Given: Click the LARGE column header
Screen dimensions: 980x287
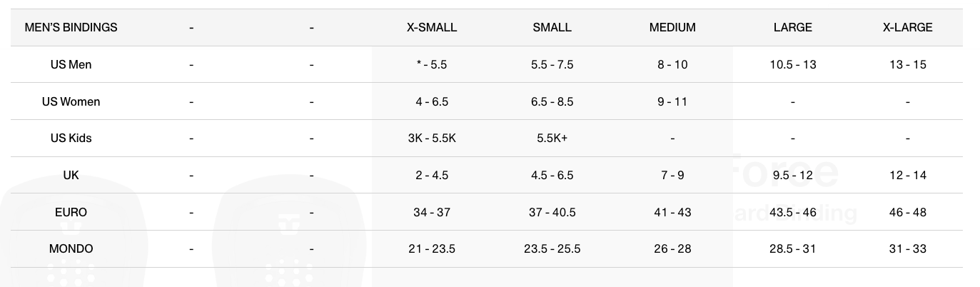Looking at the screenshot, I should 792,28.
